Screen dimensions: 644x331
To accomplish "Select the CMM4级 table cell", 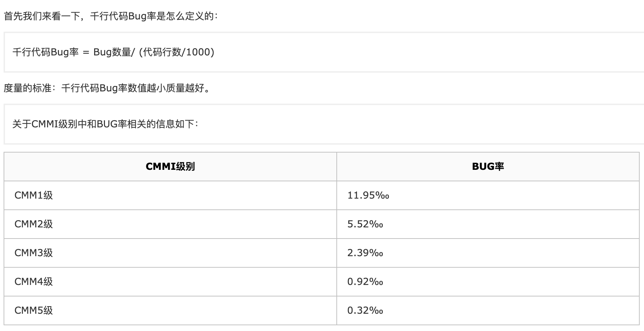I will [34, 282].
